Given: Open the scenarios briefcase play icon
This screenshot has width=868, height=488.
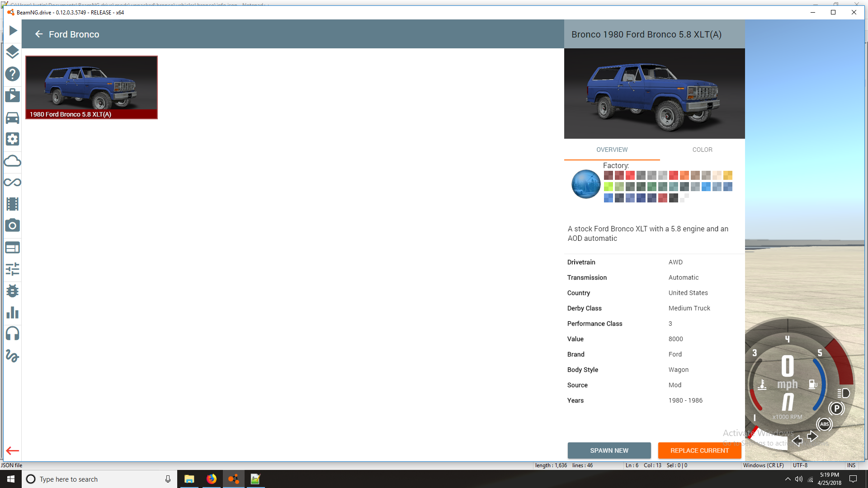Looking at the screenshot, I should (13, 95).
